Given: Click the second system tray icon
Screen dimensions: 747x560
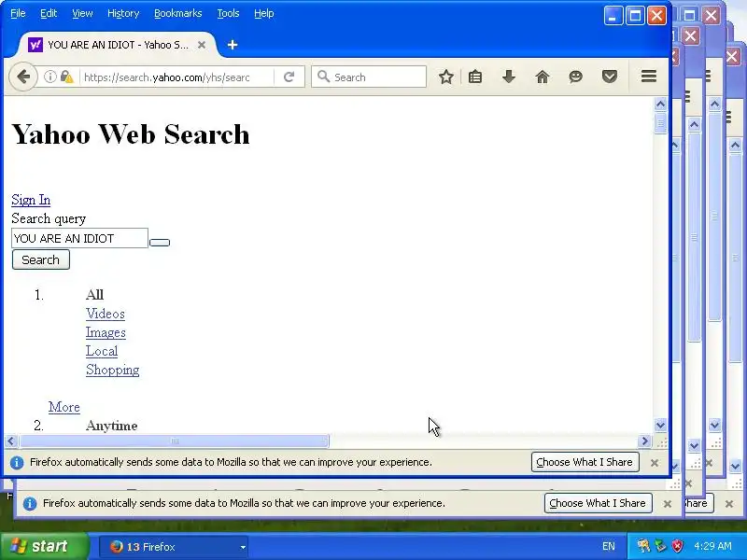Looking at the screenshot, I should point(660,546).
